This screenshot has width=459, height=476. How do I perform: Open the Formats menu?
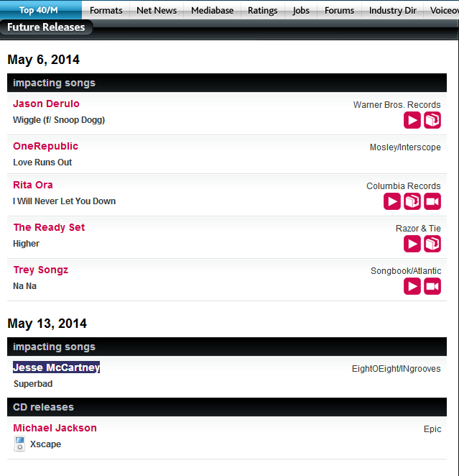coord(106,10)
